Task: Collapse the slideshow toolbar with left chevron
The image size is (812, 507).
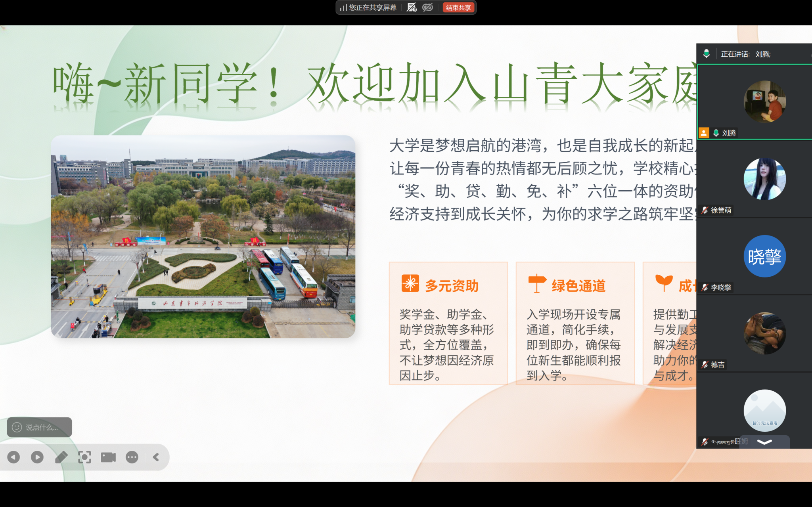Action: [156, 457]
